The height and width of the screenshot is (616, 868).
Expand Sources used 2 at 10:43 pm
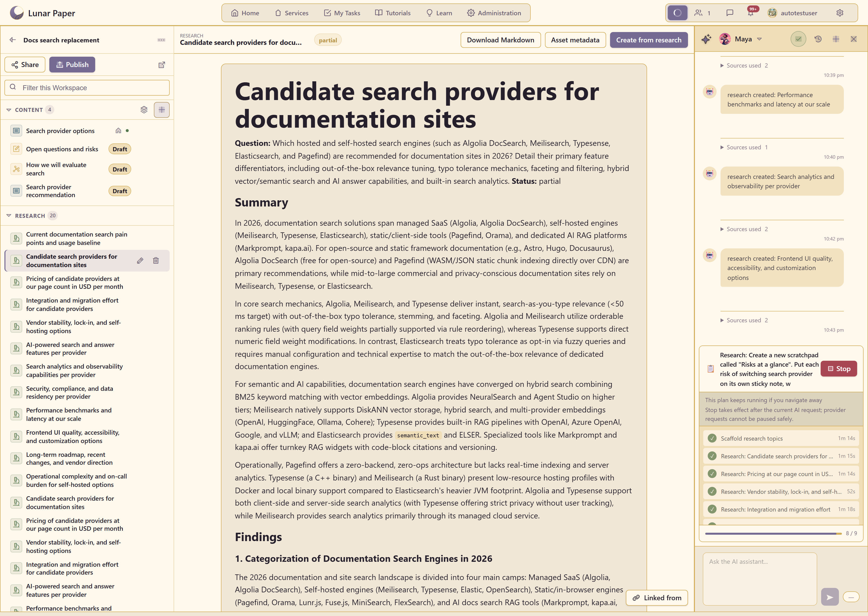pos(744,320)
